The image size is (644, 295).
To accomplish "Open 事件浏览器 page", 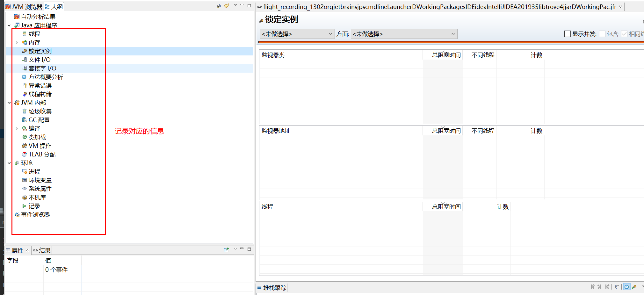I will (35, 214).
